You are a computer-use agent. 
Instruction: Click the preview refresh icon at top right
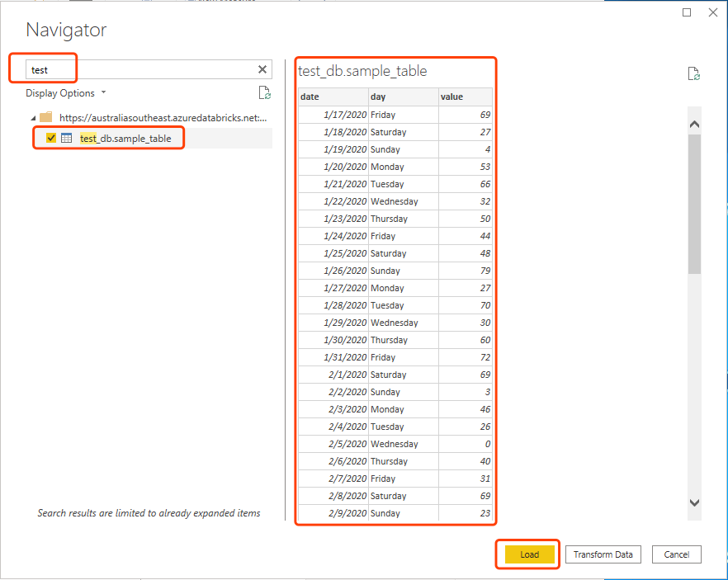[x=694, y=74]
